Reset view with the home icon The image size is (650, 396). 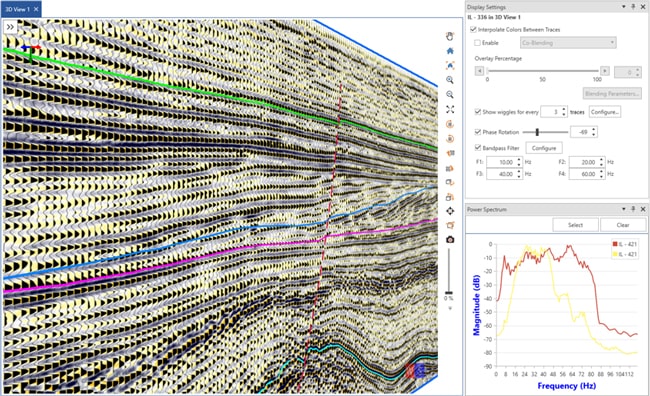point(450,51)
